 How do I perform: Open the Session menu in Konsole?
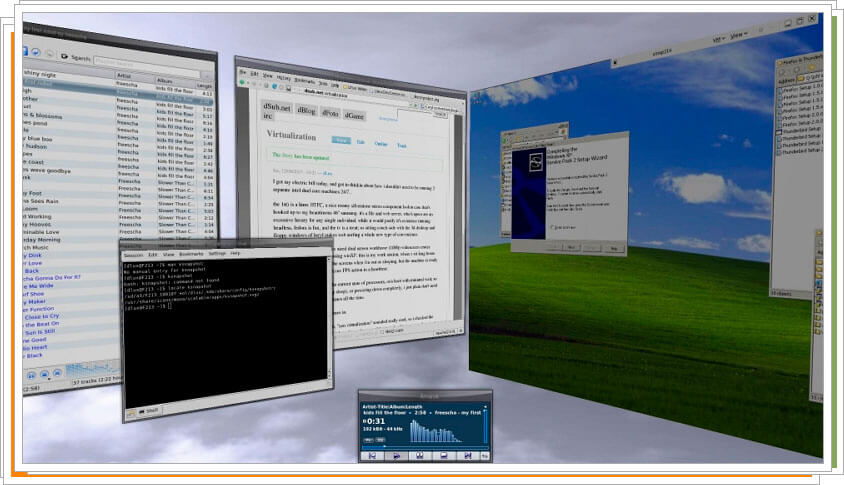(x=133, y=254)
